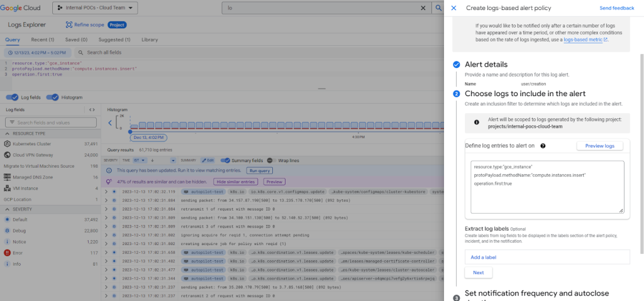Click the Search fields and values box

(51, 123)
